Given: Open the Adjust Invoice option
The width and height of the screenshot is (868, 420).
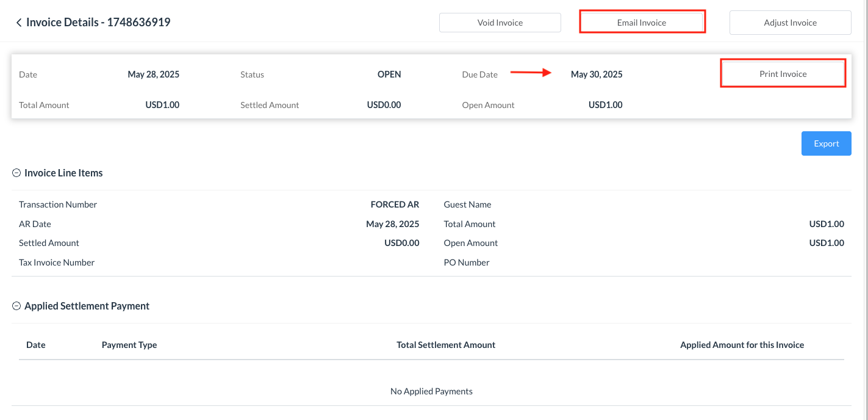Looking at the screenshot, I should [790, 23].
